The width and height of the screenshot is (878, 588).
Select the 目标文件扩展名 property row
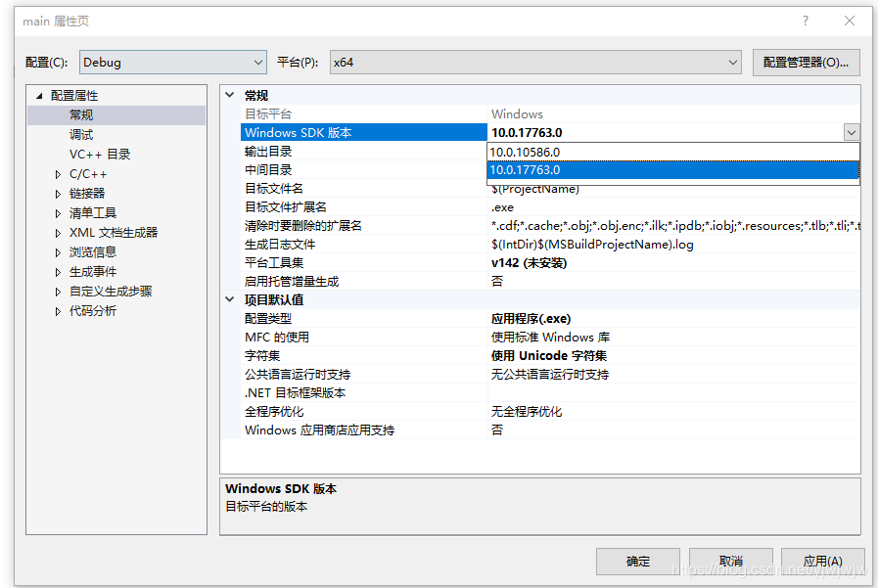click(x=550, y=207)
